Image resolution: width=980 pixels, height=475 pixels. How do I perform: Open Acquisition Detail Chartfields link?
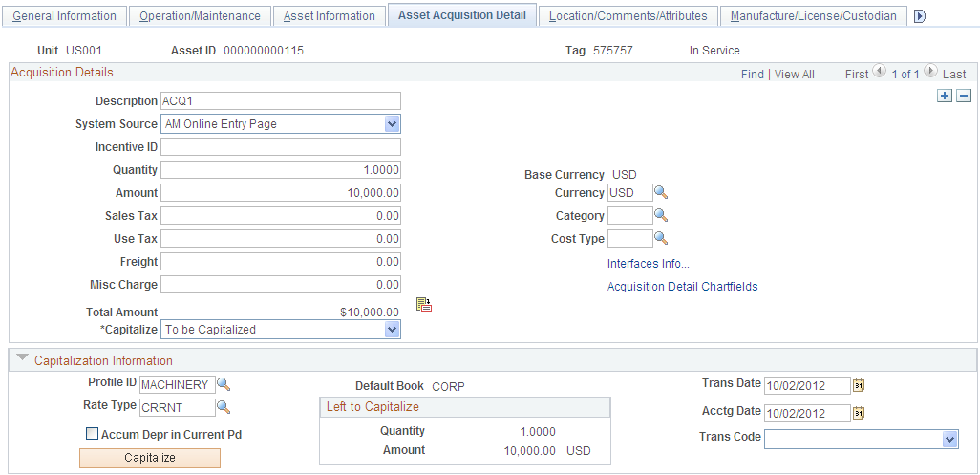coord(683,287)
